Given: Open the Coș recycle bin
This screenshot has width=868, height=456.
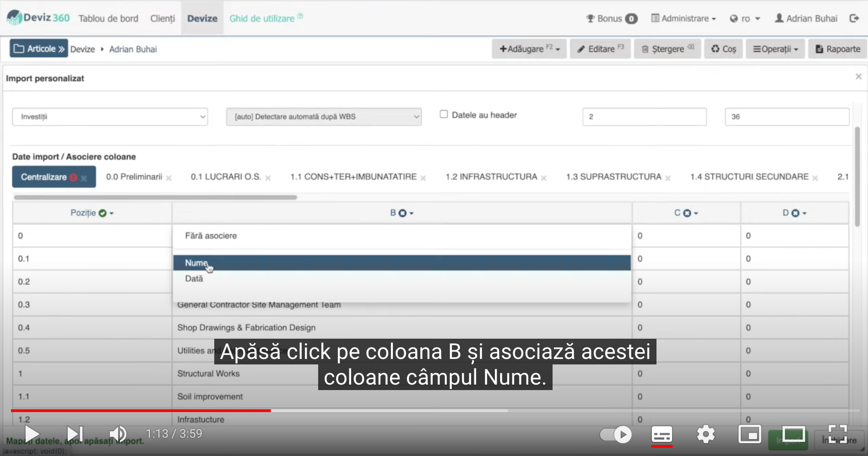Looking at the screenshot, I should (723, 49).
